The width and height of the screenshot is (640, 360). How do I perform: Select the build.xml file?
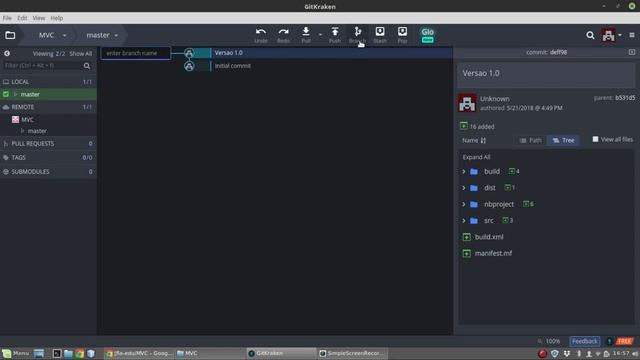pos(489,237)
